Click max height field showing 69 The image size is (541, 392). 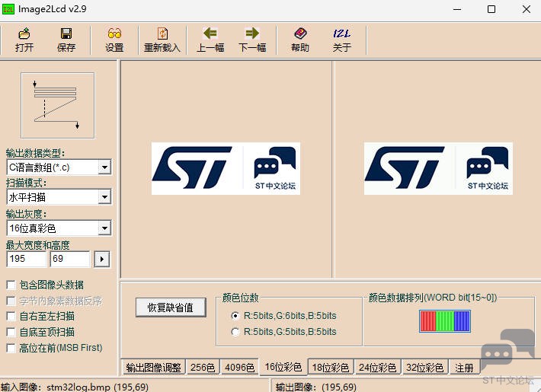point(70,259)
